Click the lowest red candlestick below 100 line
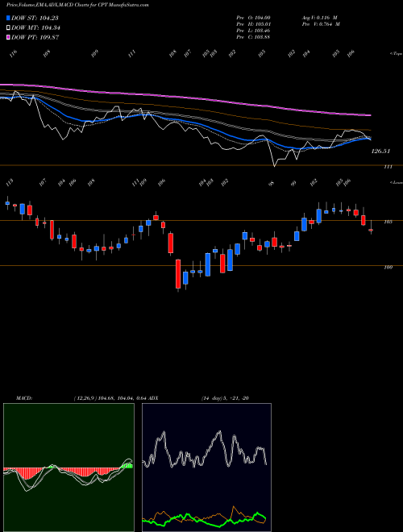The image size is (403, 532). [x=178, y=274]
